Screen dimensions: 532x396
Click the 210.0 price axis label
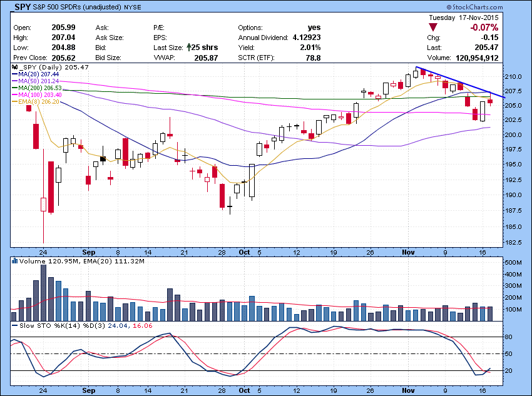click(x=514, y=76)
